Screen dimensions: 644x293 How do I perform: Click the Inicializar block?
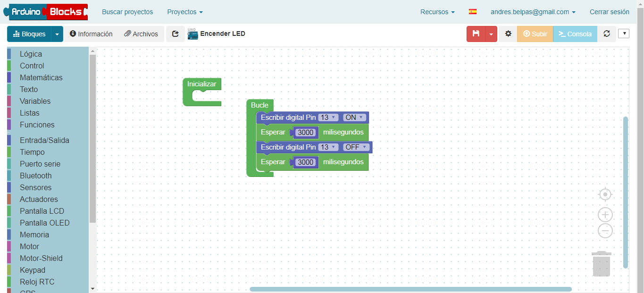click(201, 84)
